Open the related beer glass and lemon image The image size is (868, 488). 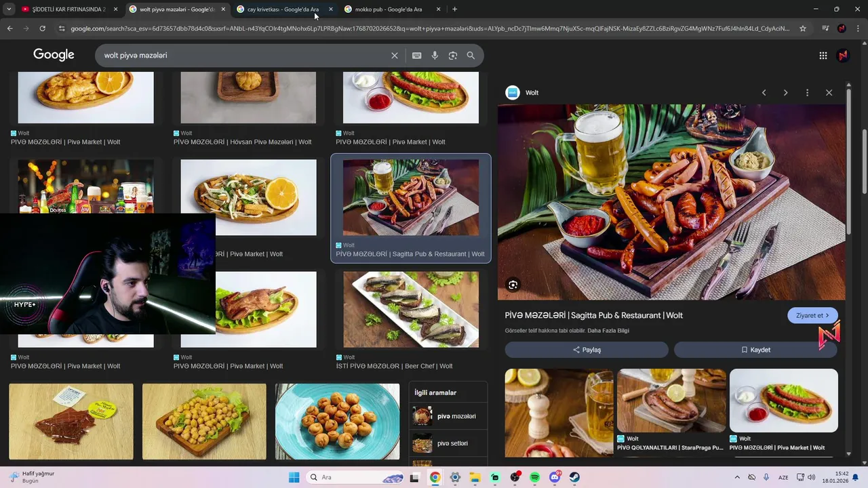click(559, 413)
